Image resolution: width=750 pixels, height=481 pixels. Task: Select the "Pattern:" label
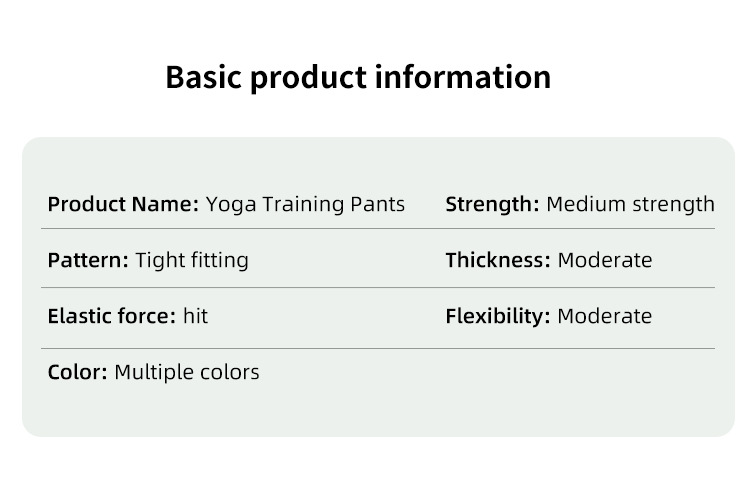tap(88, 261)
